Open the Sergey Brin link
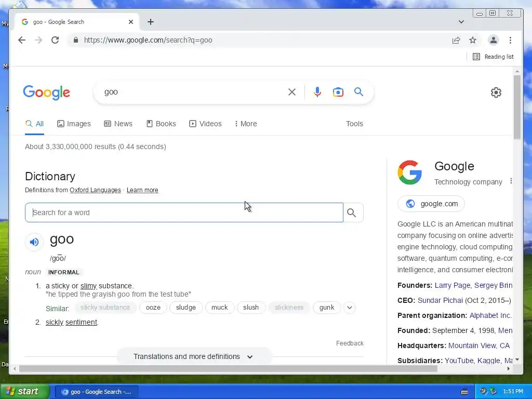Viewport: 532px width, 399px height. (493, 285)
